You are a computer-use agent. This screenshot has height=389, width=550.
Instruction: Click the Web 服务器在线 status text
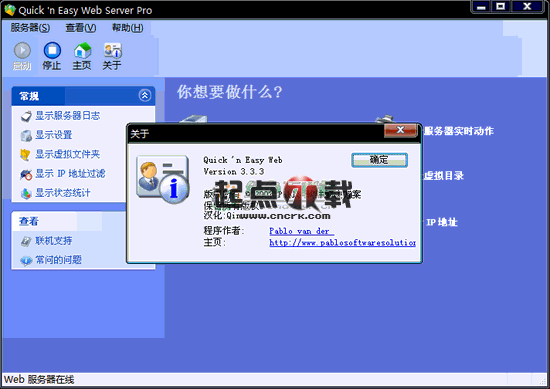tap(39, 380)
